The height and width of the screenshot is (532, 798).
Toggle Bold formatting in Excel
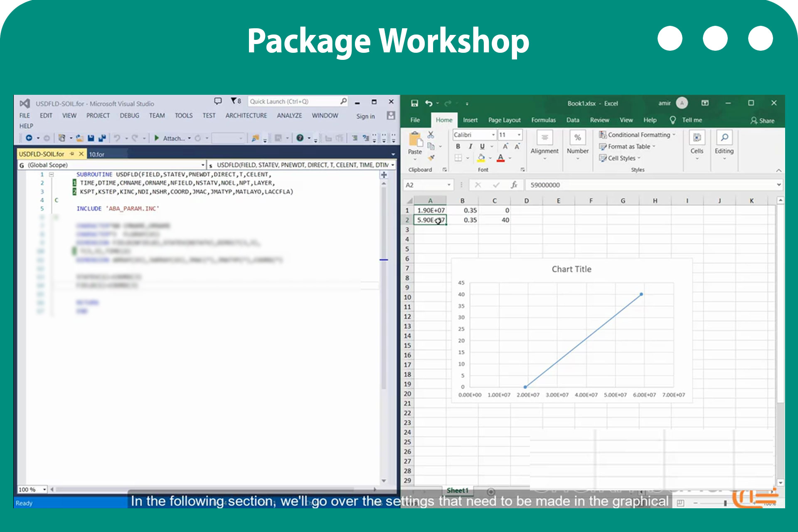pyautogui.click(x=458, y=146)
